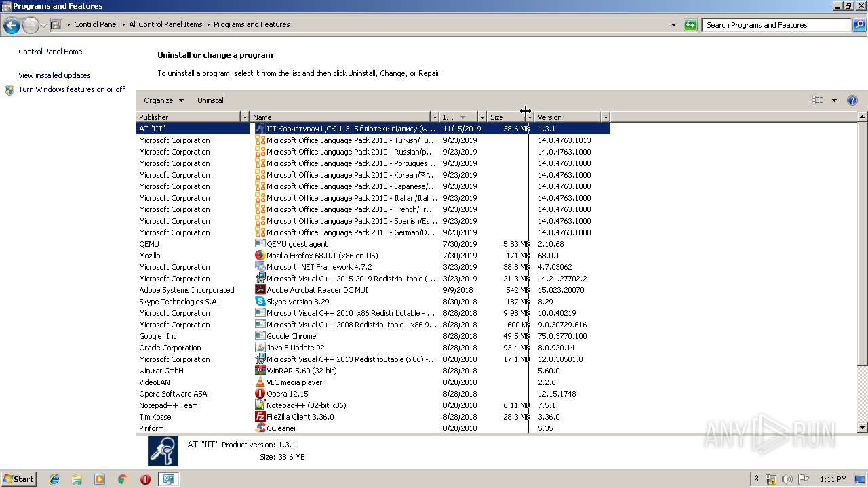Viewport: 868px width, 488px height.
Task: Expand All Control Panel Items breadcrumb arrow
Action: [x=208, y=25]
